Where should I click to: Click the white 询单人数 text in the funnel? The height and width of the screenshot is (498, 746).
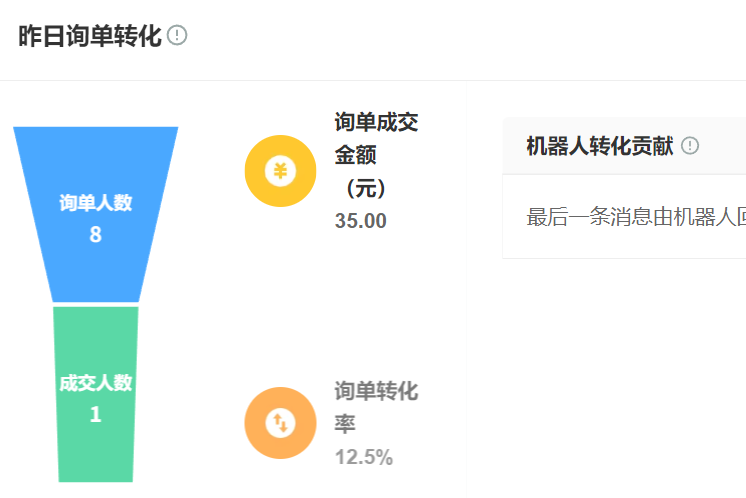pyautogui.click(x=96, y=203)
